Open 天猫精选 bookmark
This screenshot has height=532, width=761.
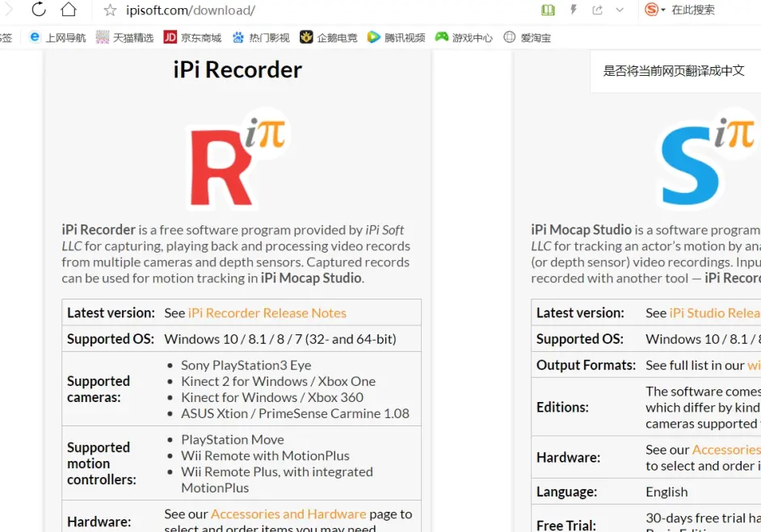124,37
